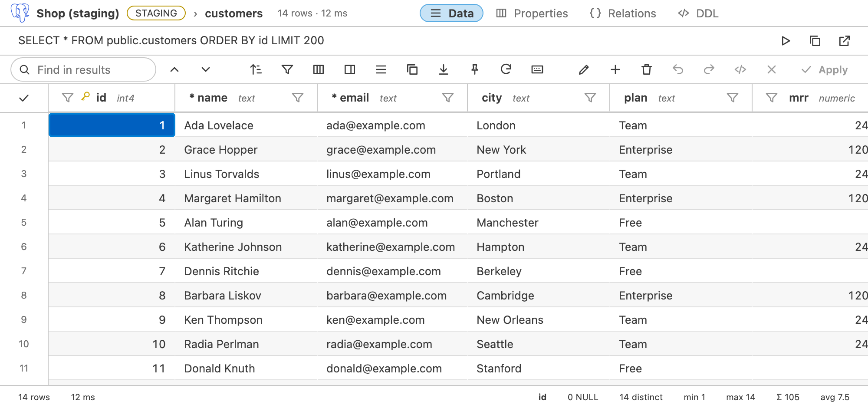
Task: Refresh the table data
Action: tap(506, 69)
